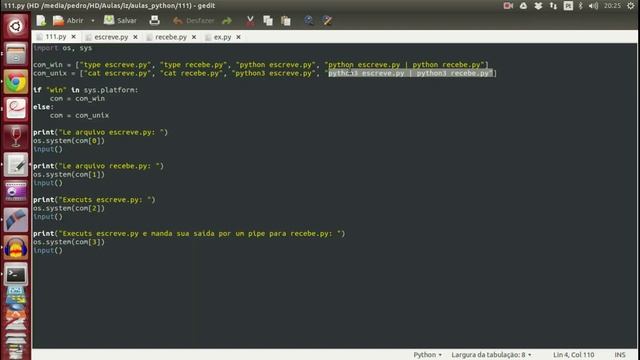Open the Python language selector in status bar

pos(427,355)
